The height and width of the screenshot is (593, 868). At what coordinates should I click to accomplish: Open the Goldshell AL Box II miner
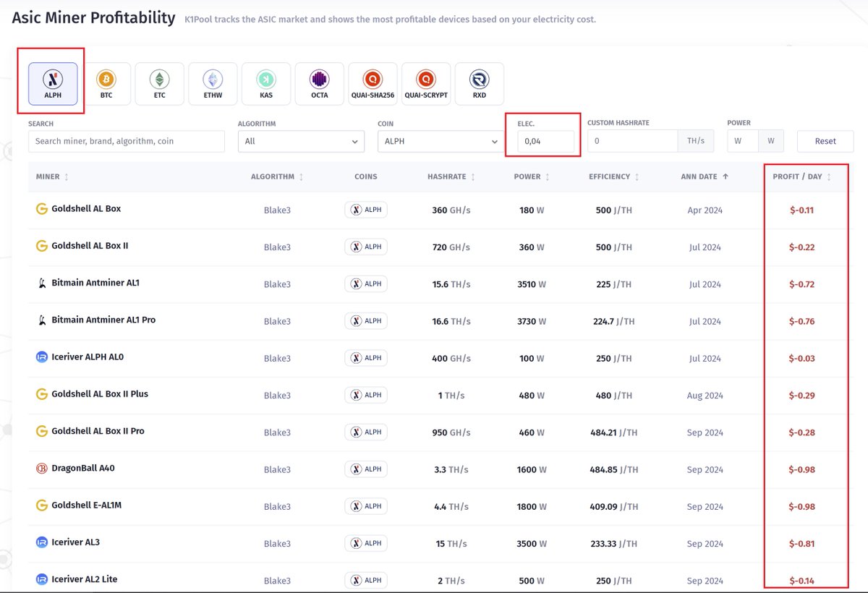coord(90,246)
